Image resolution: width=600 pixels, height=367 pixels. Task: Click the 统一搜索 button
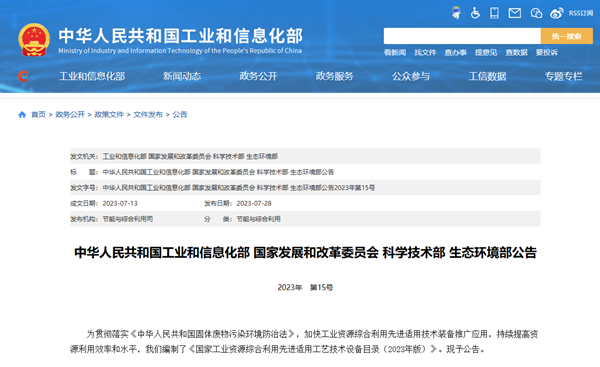click(x=567, y=36)
